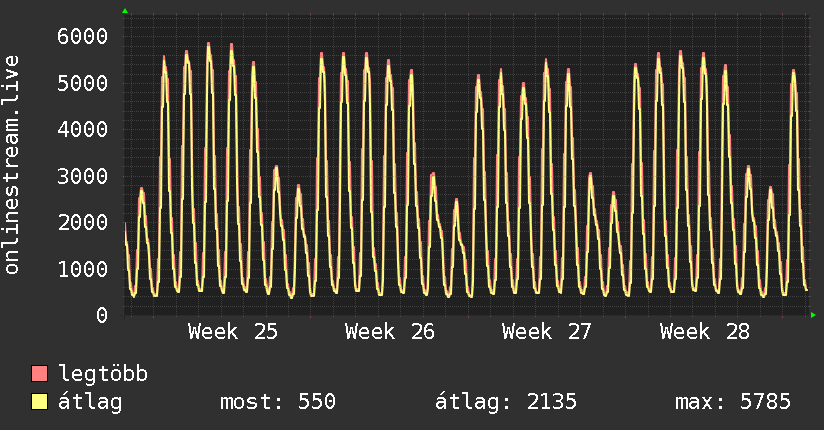The image size is (824, 430).
Task: Click the yellow átlag legend swatch
Action: click(40, 401)
